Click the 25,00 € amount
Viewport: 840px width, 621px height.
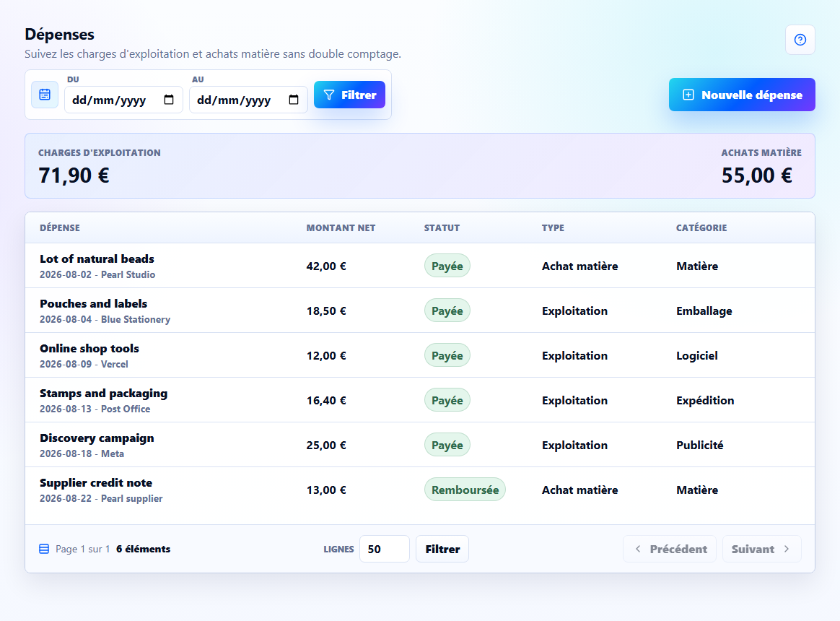(x=326, y=445)
